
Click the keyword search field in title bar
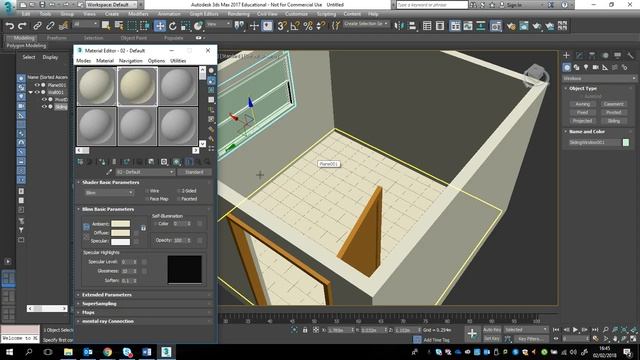[x=432, y=5]
